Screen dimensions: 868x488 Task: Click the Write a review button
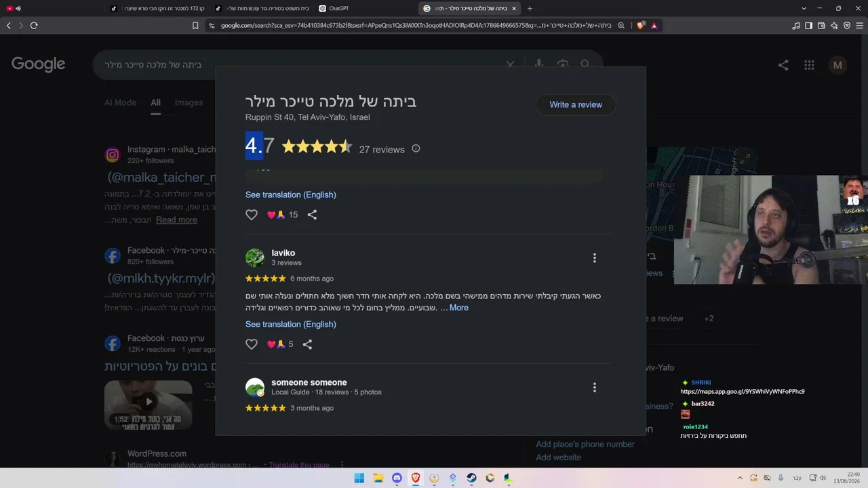[x=576, y=104]
